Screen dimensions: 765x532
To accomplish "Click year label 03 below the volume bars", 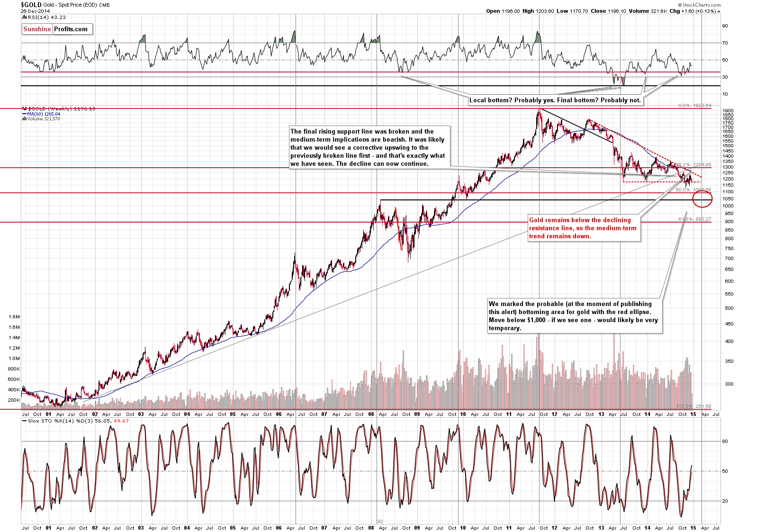I will (141, 414).
